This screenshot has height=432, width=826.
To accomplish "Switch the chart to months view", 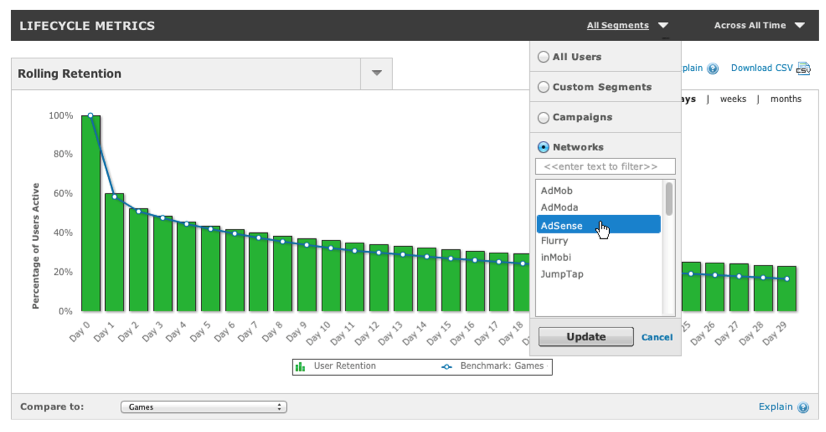I will [785, 99].
